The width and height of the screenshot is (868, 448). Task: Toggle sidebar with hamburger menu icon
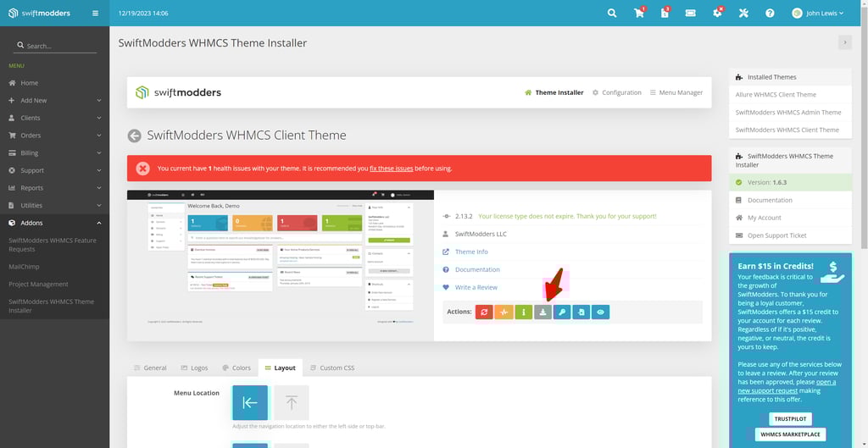[x=95, y=14]
